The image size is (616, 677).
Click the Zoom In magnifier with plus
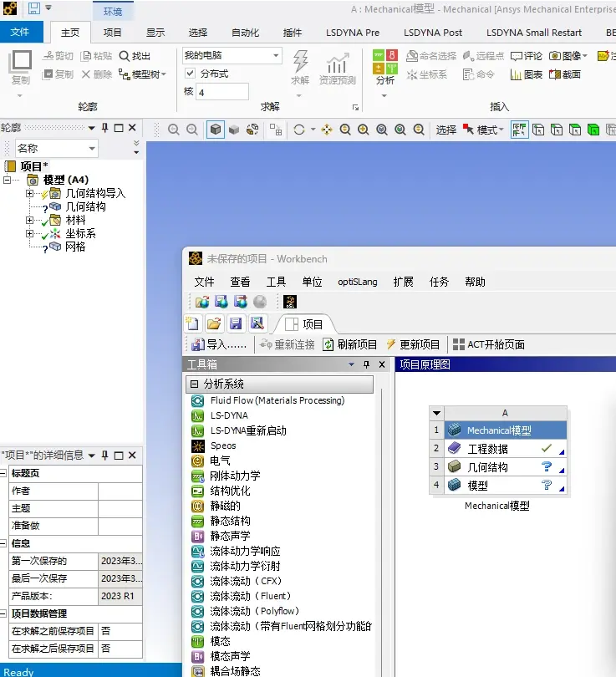click(x=364, y=130)
